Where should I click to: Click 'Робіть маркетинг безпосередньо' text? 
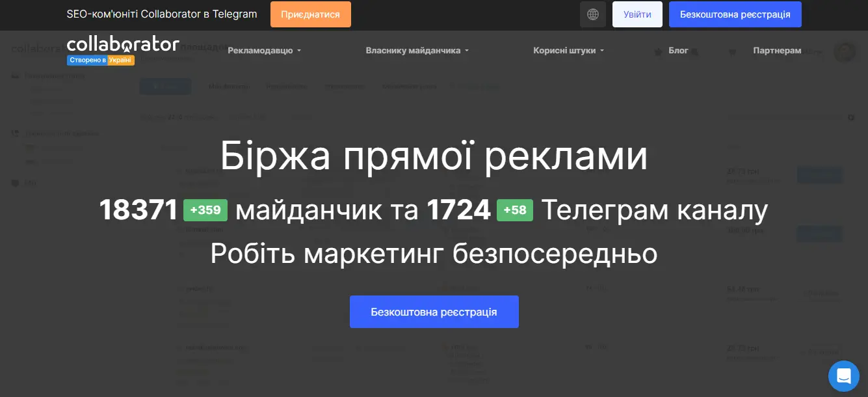pyautogui.click(x=434, y=254)
